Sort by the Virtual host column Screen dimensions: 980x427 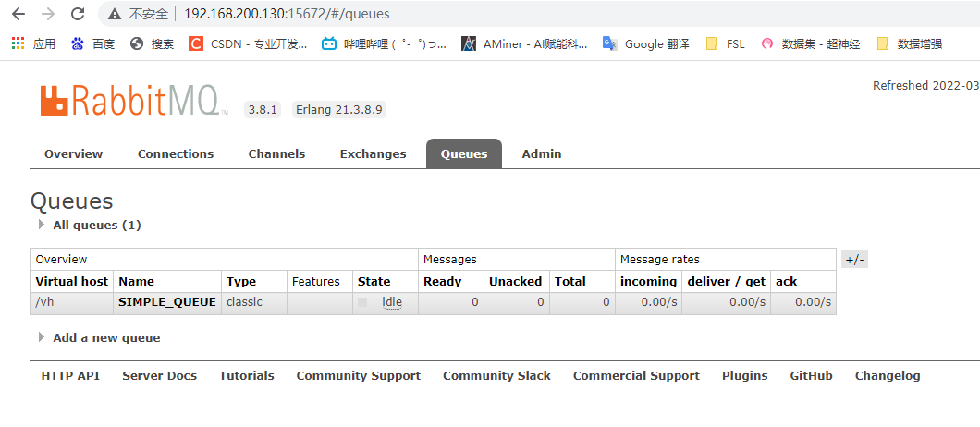tap(72, 281)
